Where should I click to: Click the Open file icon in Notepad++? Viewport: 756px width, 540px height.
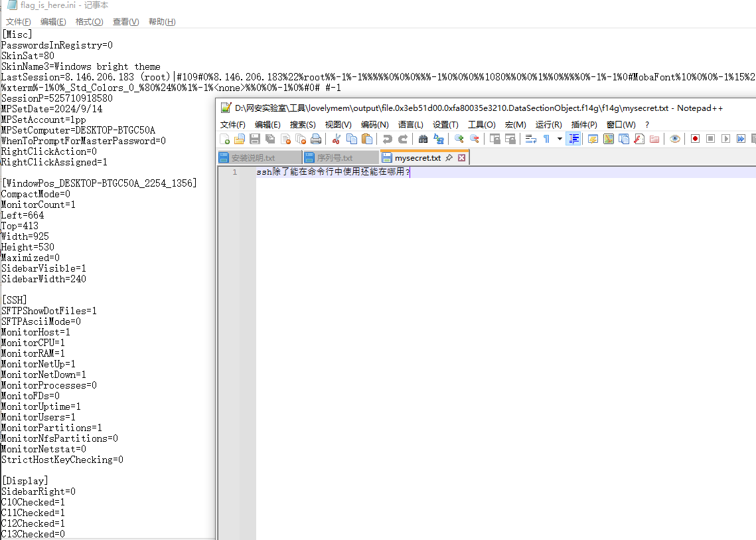pos(240,139)
